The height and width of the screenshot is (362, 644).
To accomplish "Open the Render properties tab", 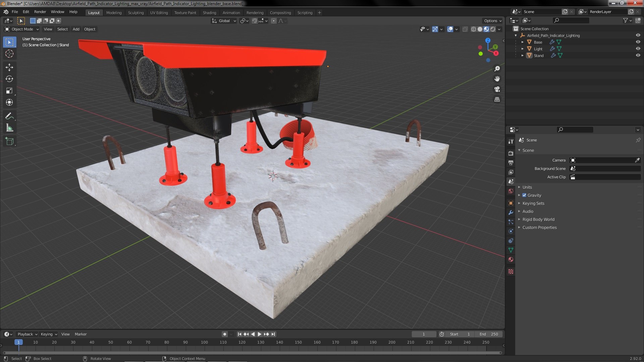I will (x=511, y=153).
